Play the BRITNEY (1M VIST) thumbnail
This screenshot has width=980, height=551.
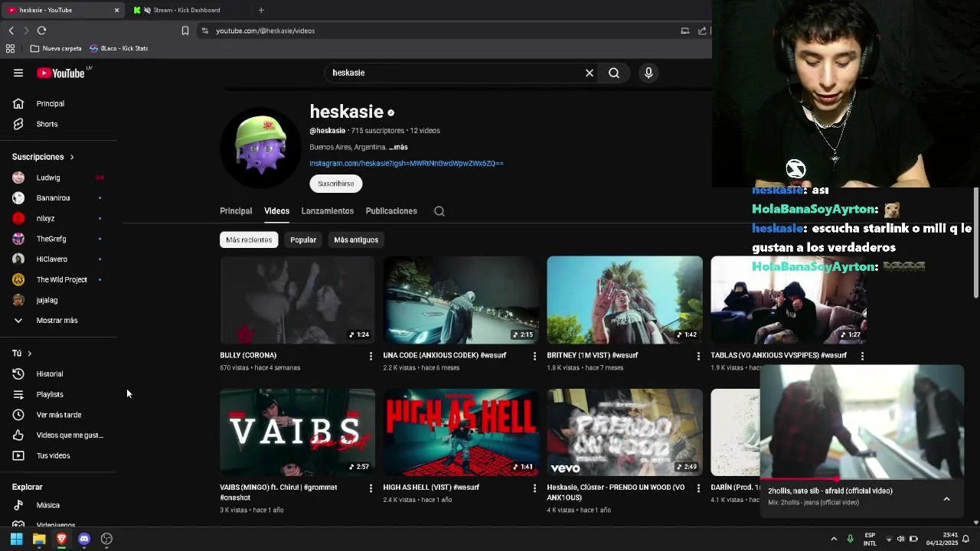click(x=624, y=300)
